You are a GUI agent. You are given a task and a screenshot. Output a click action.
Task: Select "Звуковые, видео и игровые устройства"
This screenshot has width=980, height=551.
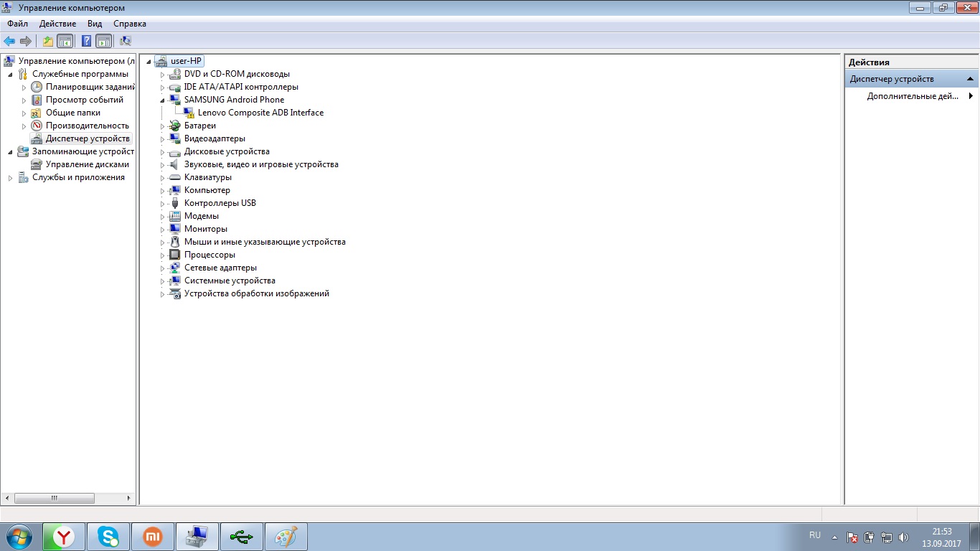point(261,164)
